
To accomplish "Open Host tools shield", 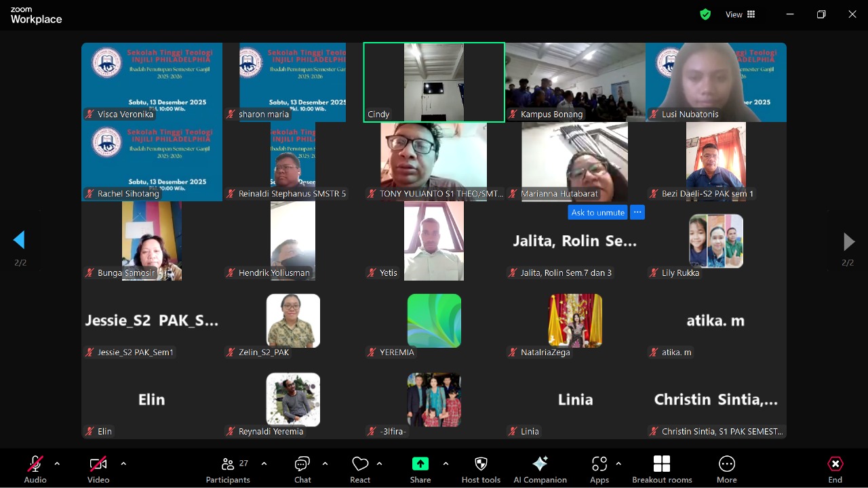I will click(x=481, y=469).
